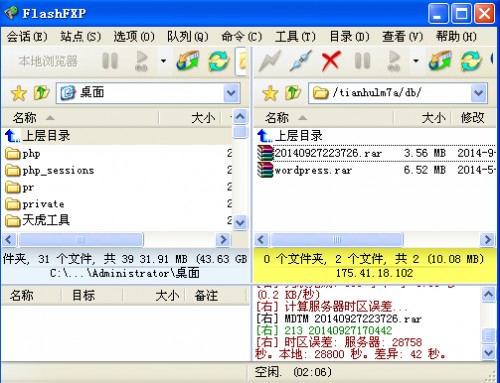
Task: Click the local pane horizontal scrollbar left arrow
Action: click(9, 239)
